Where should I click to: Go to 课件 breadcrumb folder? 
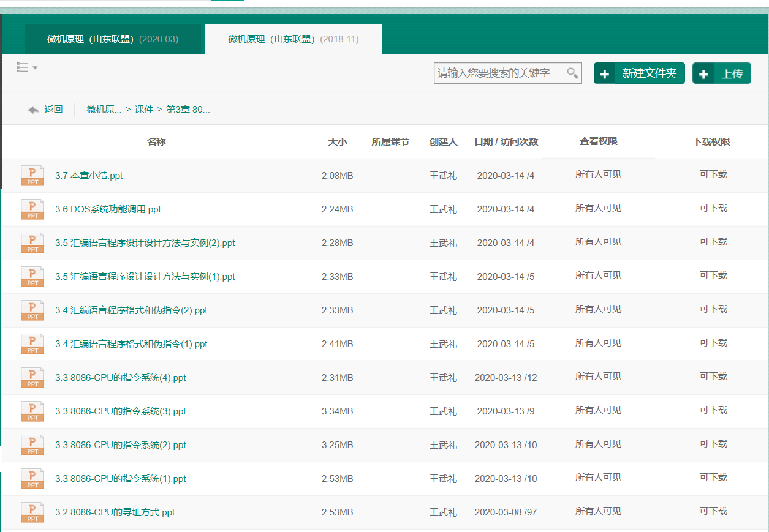point(144,110)
